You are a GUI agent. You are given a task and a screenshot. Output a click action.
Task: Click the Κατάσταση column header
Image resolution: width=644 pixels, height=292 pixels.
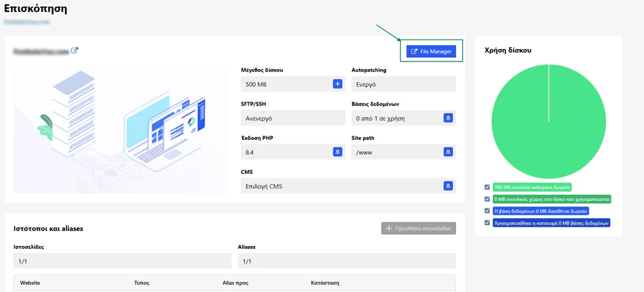(x=325, y=283)
